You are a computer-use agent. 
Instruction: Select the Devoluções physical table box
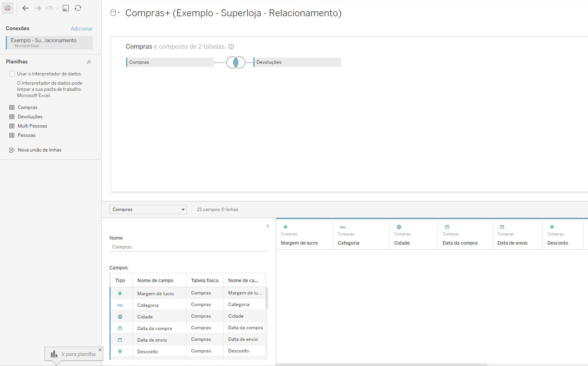(x=297, y=62)
